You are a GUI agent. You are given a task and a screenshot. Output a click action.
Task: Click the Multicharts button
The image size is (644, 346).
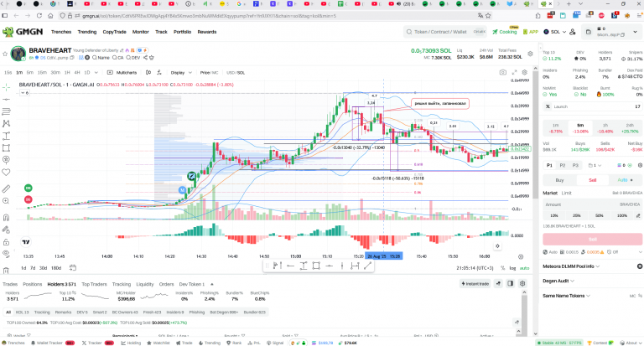click(x=122, y=73)
